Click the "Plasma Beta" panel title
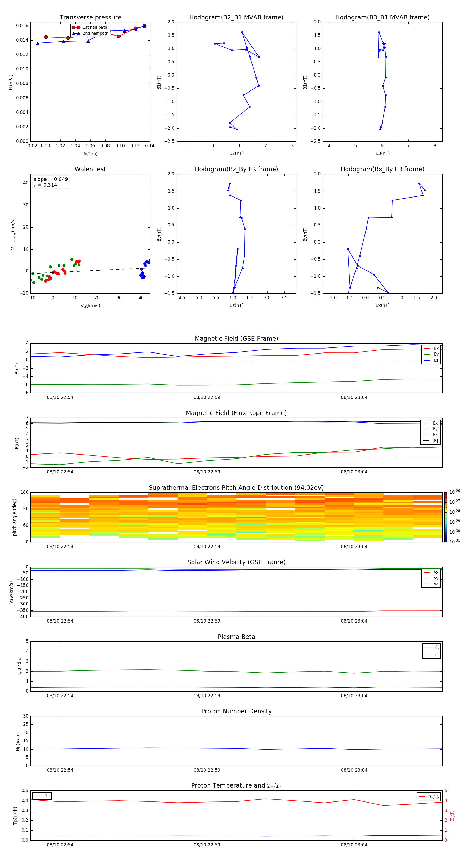The width and height of the screenshot is (473, 868). 236,637
